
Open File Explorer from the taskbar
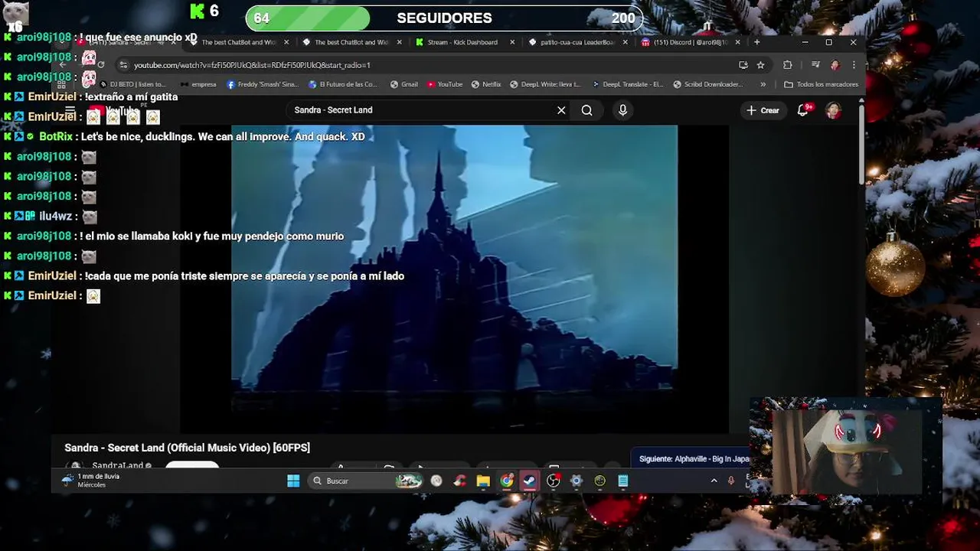tap(483, 481)
